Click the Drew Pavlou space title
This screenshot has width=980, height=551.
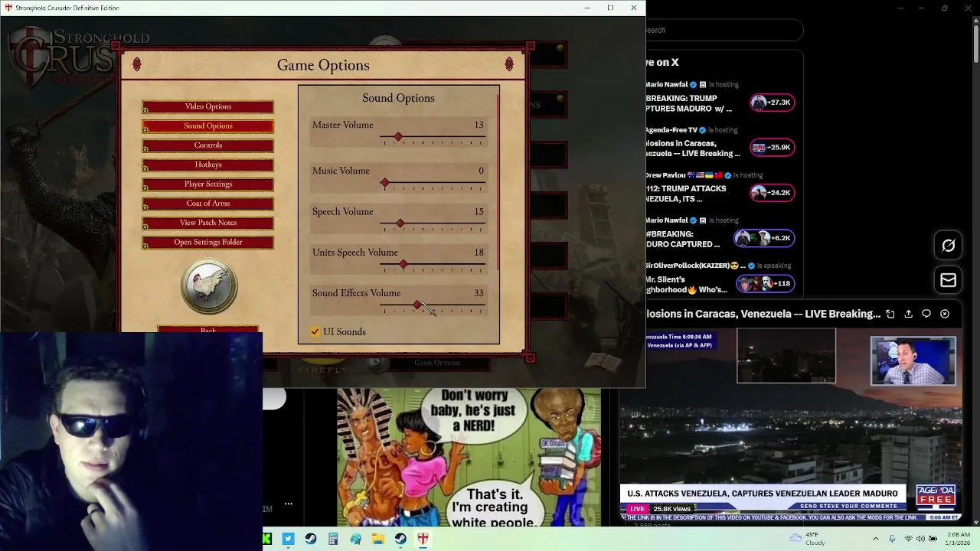coord(685,194)
